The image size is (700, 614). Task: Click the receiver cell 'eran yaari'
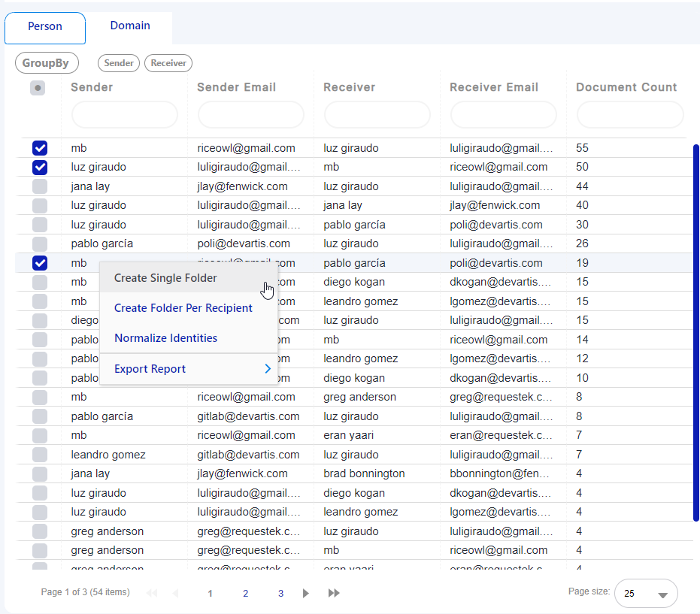[349, 435]
